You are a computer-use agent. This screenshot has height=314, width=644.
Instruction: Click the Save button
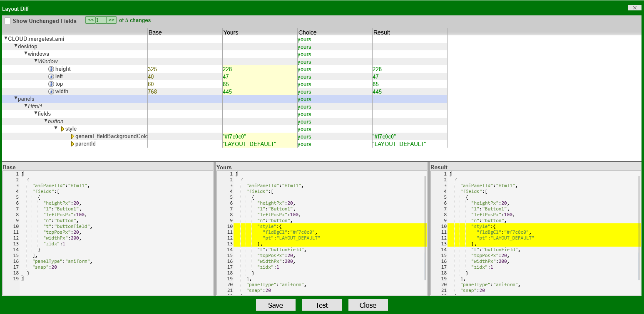(x=276, y=304)
